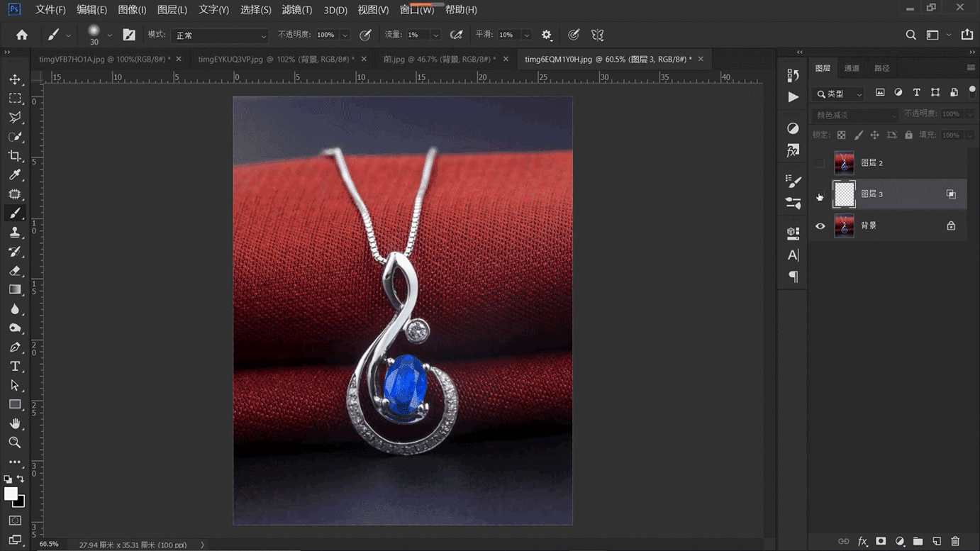
Task: Select the Eraser tool
Action: click(15, 271)
